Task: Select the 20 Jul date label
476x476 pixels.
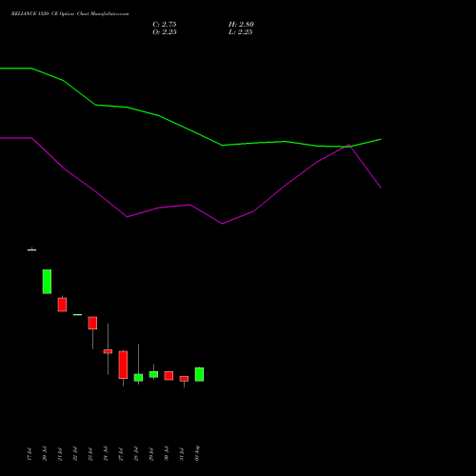Action: 45,454
